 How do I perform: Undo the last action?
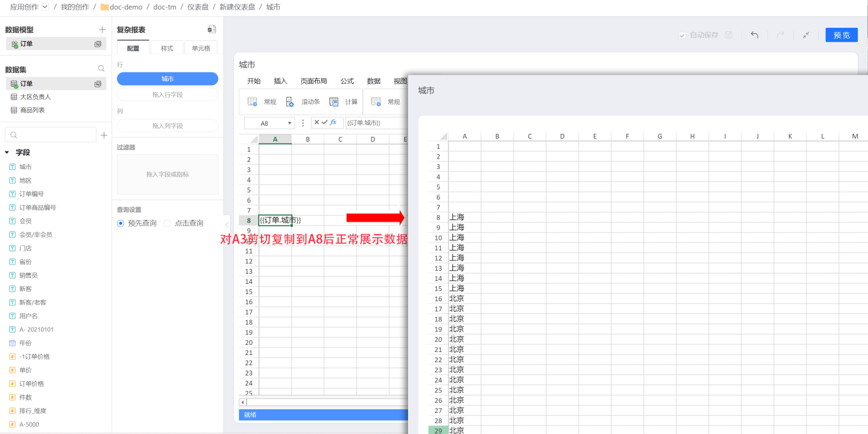754,35
